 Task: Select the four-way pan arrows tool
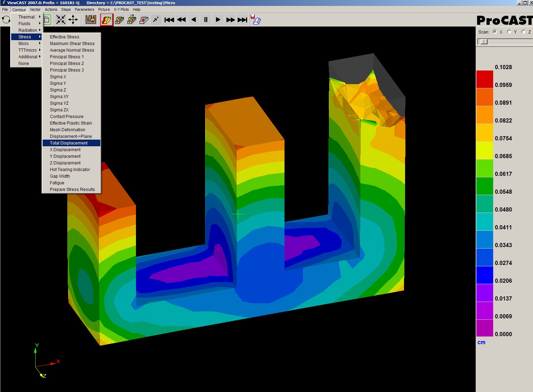(x=73, y=20)
